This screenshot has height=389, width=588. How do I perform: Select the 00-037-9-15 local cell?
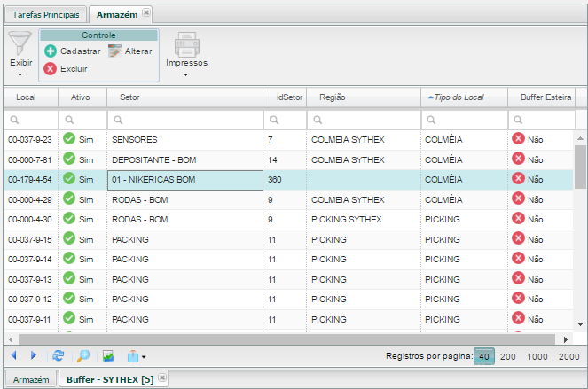pos(31,240)
